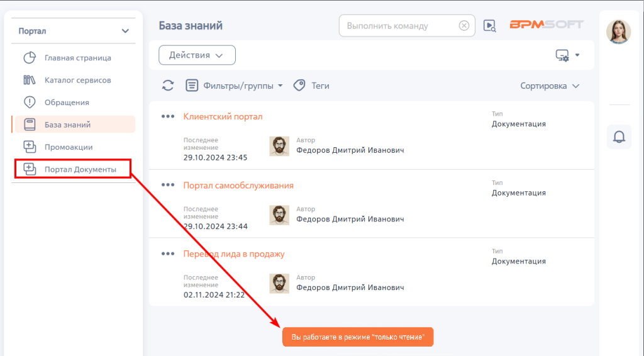This screenshot has width=644, height=356.
Task: Expand the Действия dropdown
Action: coord(197,55)
